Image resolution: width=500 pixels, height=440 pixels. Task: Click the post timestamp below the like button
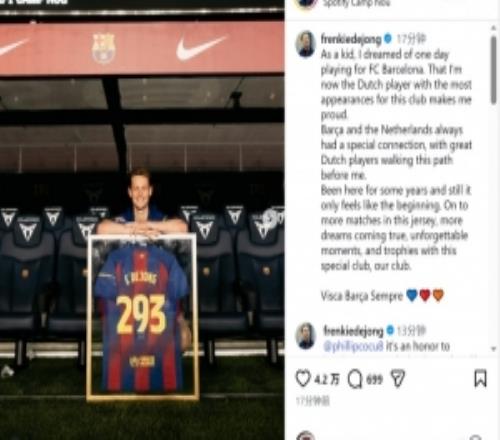tap(313, 401)
